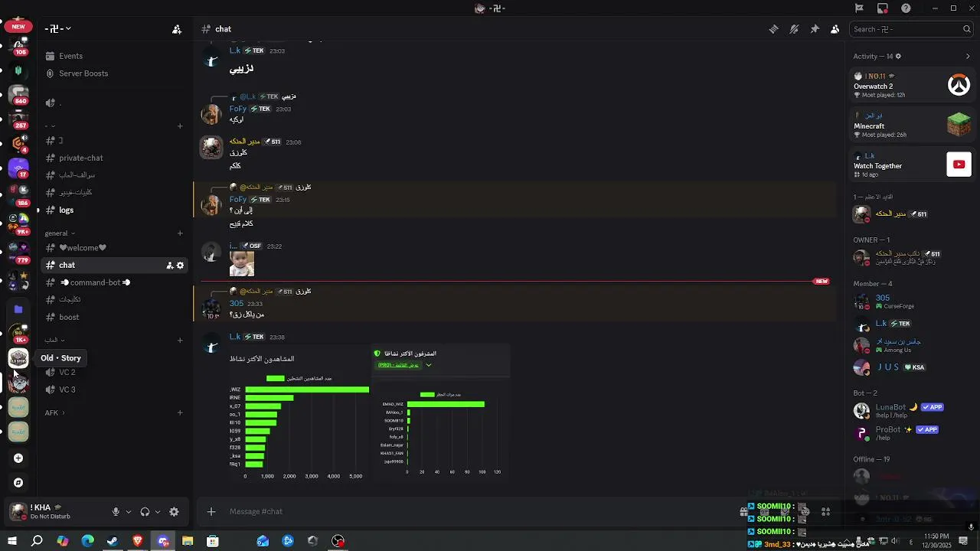Open the welcome channel
Viewport: 980px width, 551px height.
(x=115, y=248)
